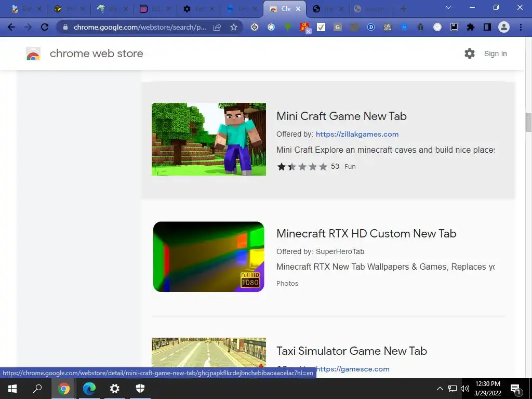Open the blue D circle extension
This screenshot has width=532, height=399.
pyautogui.click(x=371, y=27)
